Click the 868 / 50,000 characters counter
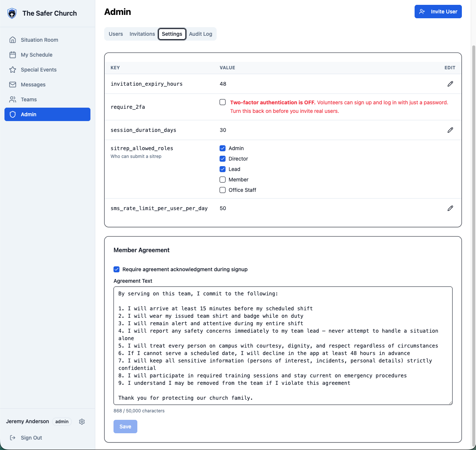The width and height of the screenshot is (476, 450). (x=139, y=411)
